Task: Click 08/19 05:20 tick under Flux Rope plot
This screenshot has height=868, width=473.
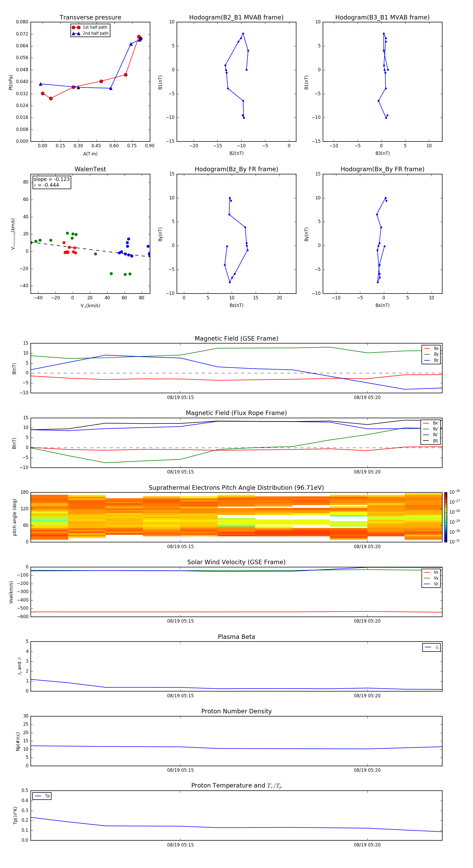Action: 367,472
